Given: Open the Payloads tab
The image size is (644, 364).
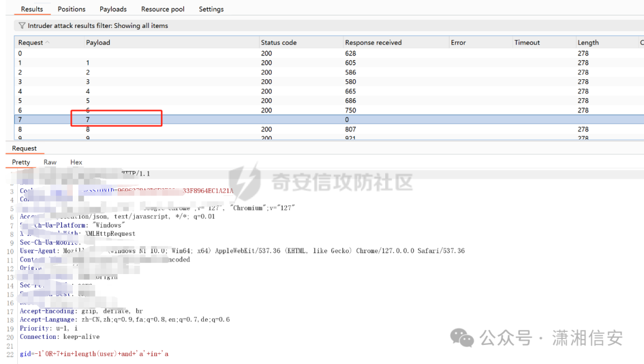Looking at the screenshot, I should point(113,9).
